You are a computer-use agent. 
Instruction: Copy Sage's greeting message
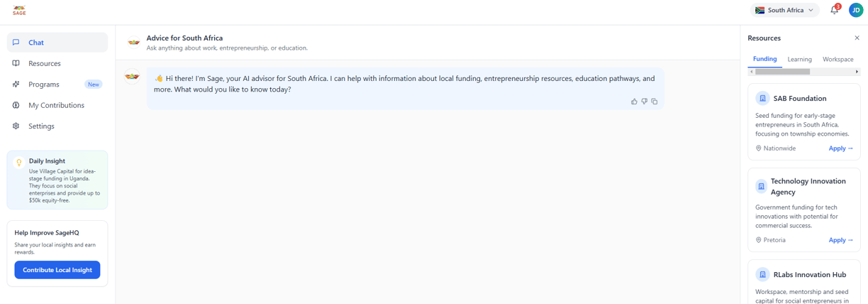(655, 102)
